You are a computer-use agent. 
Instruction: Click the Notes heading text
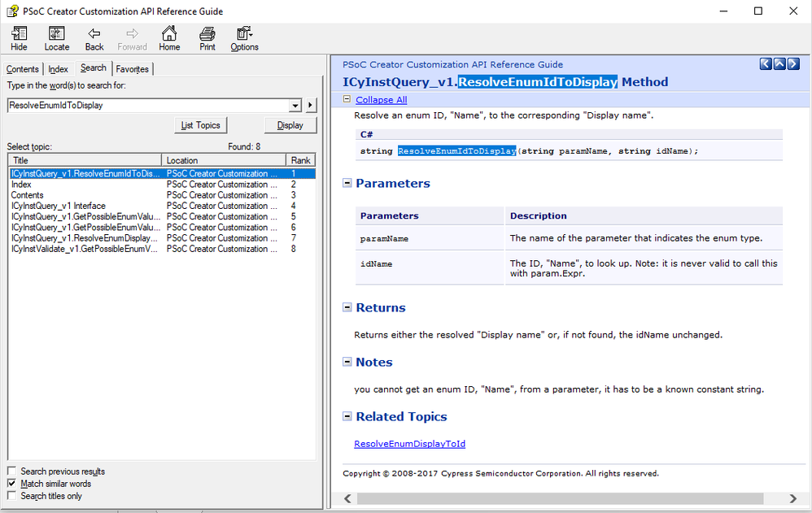click(374, 363)
